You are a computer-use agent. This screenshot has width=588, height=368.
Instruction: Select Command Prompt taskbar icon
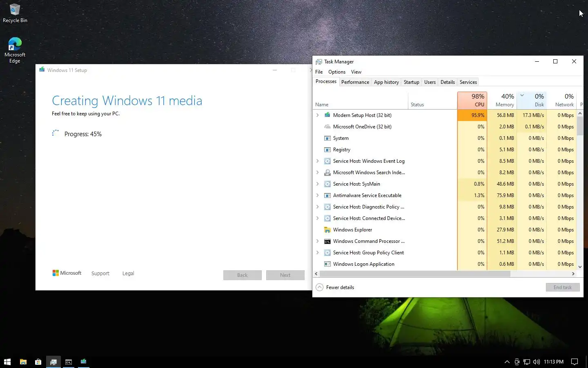(x=69, y=361)
